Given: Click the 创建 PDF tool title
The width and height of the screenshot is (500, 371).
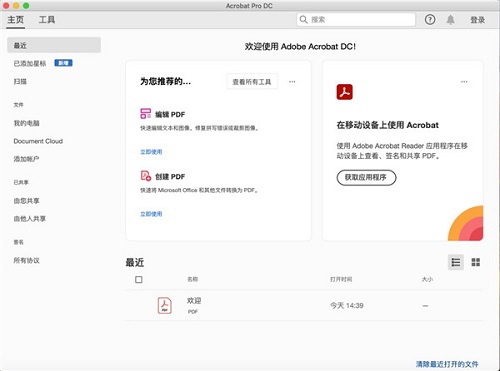Looking at the screenshot, I should [170, 177].
